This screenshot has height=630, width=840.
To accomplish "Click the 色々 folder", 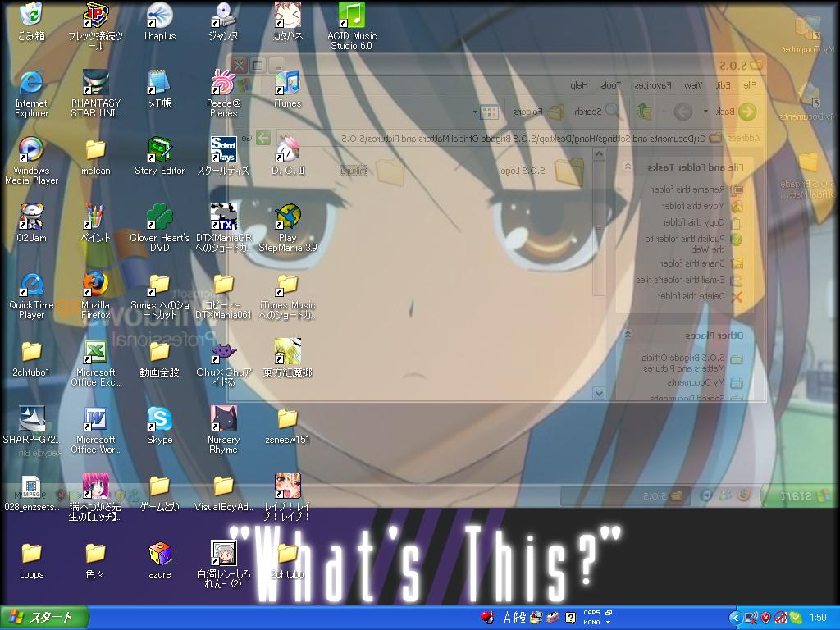I will click(95, 560).
